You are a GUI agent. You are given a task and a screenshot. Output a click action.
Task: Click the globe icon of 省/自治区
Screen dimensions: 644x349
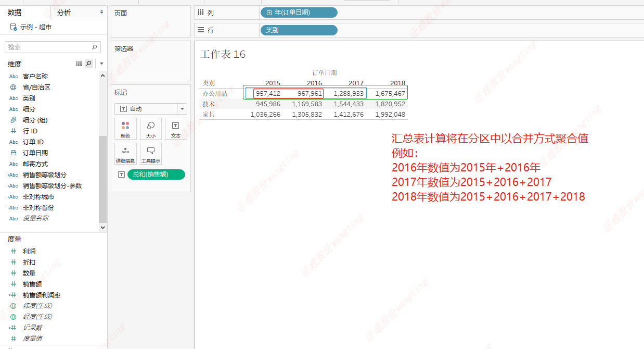(14, 88)
